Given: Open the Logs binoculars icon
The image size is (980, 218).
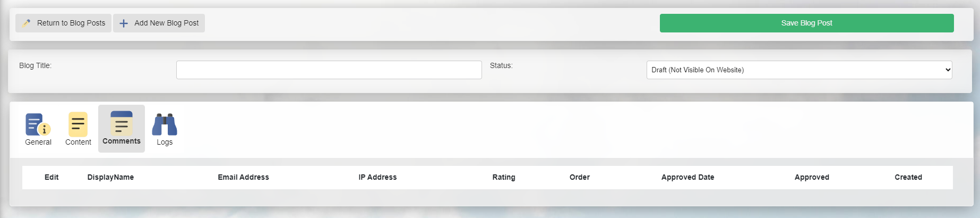Looking at the screenshot, I should pos(165,124).
